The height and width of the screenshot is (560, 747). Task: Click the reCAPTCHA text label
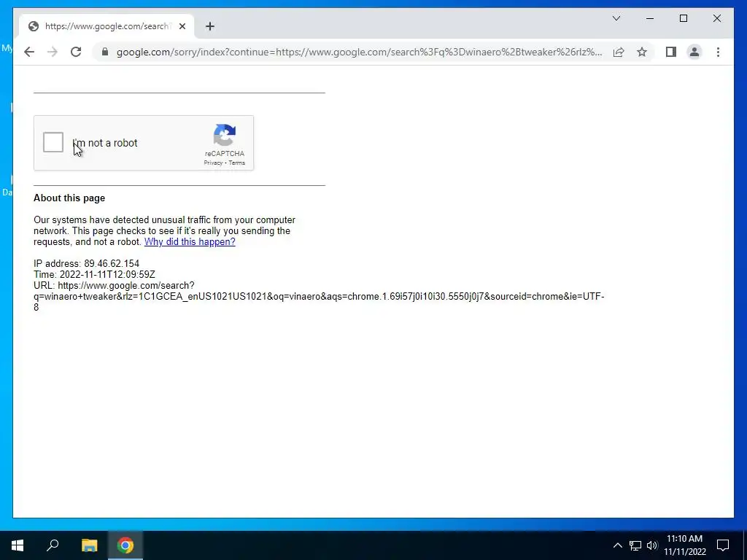225,153
